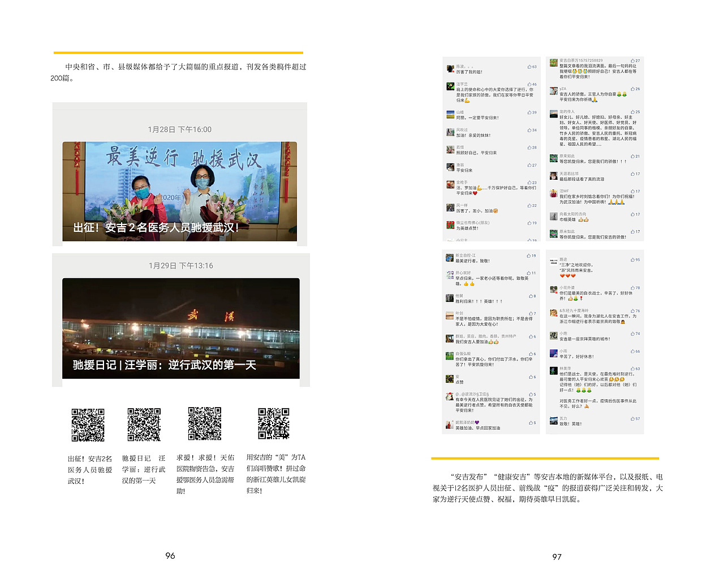The image size is (724, 588).
Task: Click comment text 安吉是一座崇拜英雄的城市！
Action: coord(585,339)
